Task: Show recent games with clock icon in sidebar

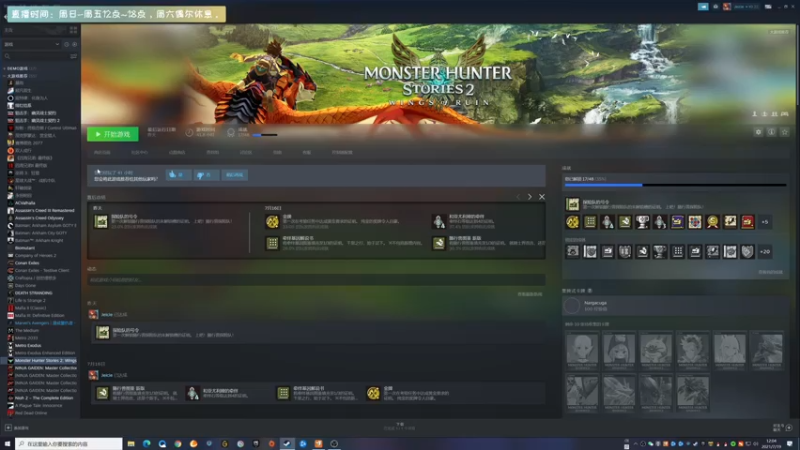Action: (66, 44)
